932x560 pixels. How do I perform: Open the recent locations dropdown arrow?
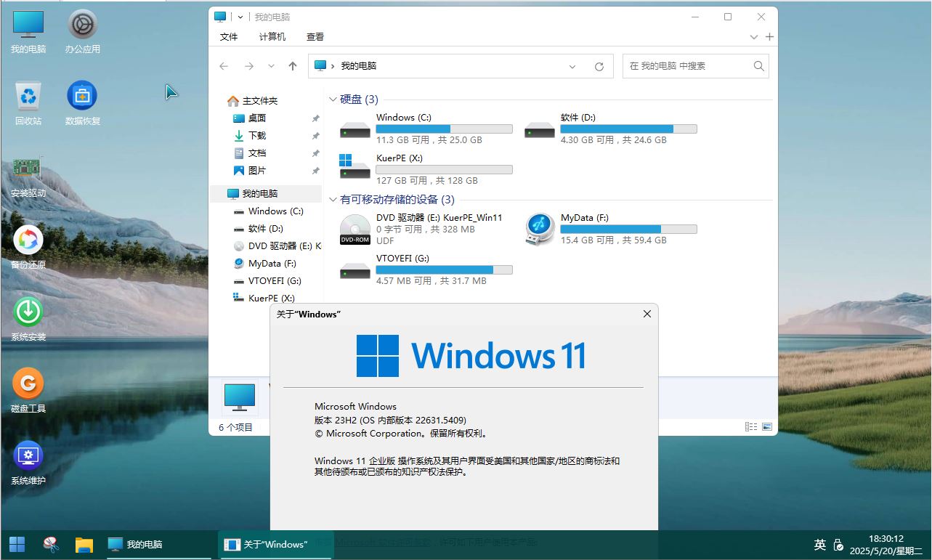[271, 66]
